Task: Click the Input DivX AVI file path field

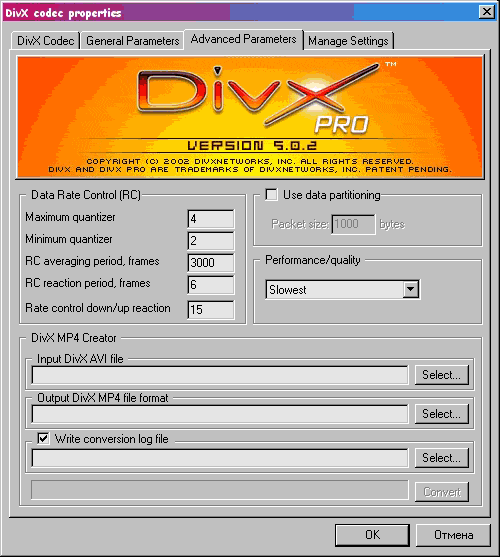Action: pyautogui.click(x=220, y=375)
